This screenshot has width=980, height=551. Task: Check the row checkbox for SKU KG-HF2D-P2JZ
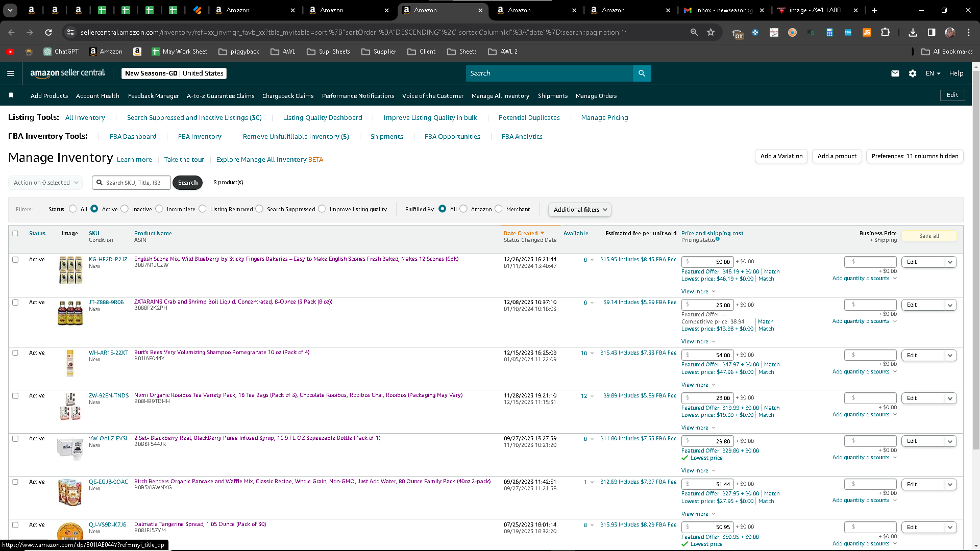[15, 260]
